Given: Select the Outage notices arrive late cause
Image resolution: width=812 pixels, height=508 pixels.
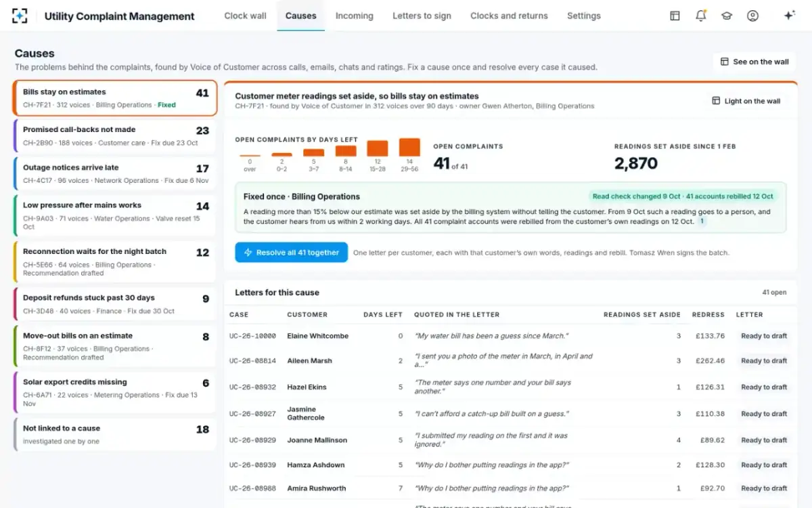Looking at the screenshot, I should (x=115, y=174).
